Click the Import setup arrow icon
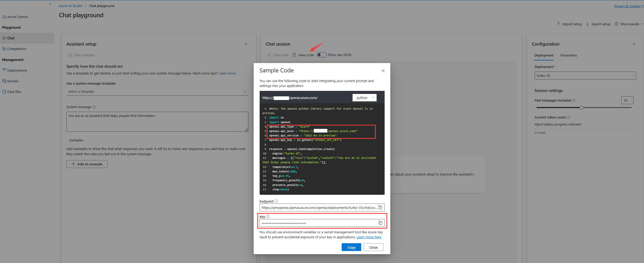This screenshot has height=263, width=644. 558,24
